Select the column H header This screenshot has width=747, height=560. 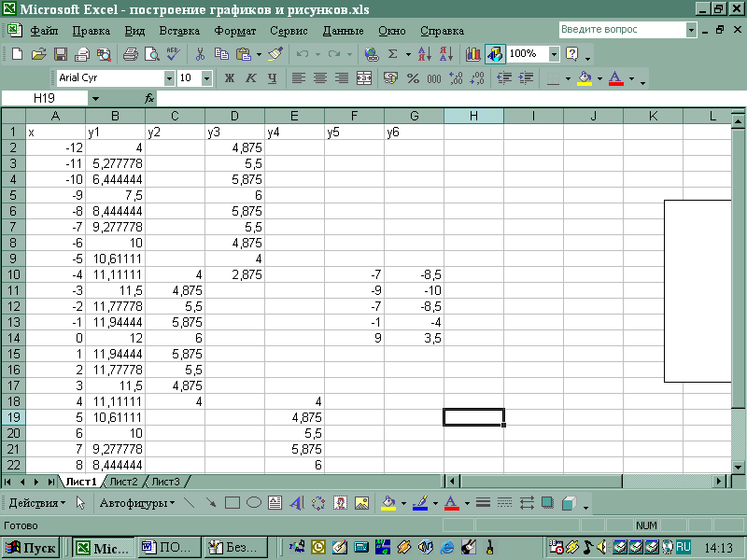pyautogui.click(x=473, y=116)
